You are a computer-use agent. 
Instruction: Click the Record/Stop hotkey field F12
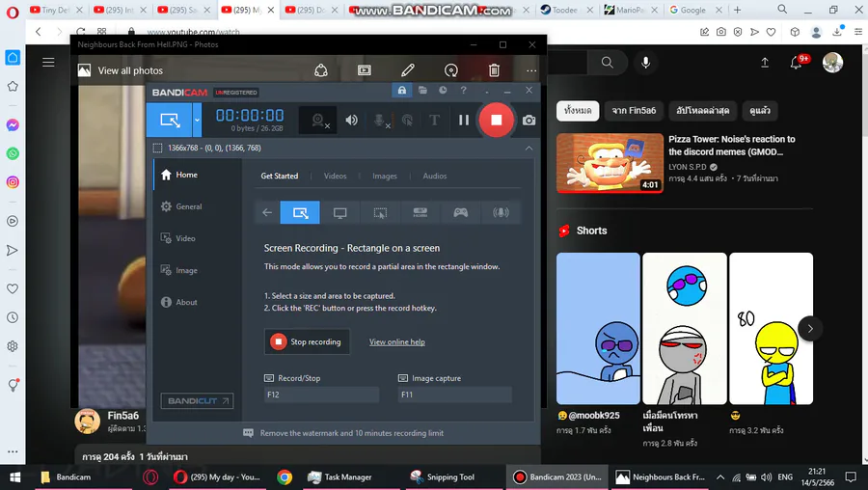pyautogui.click(x=321, y=395)
